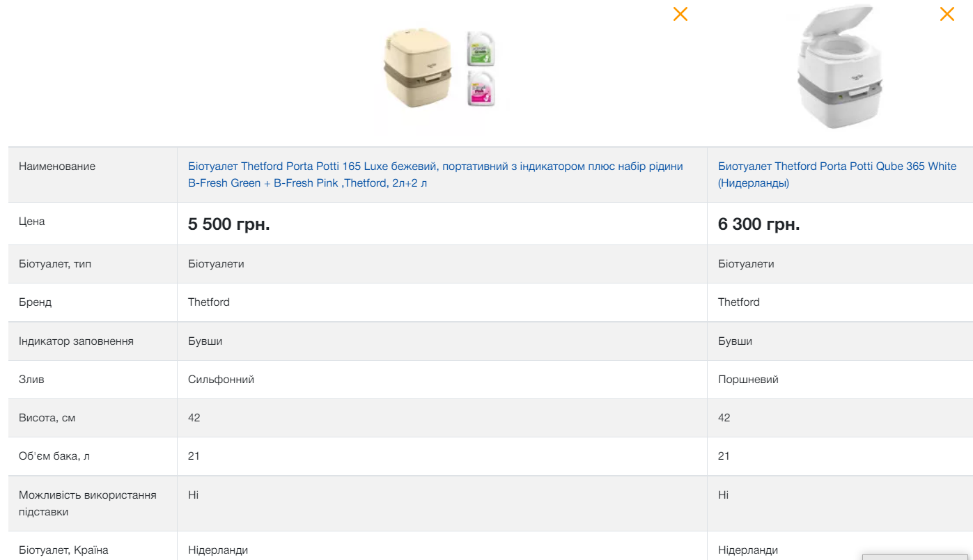Click the Бренд row label
Screen dimensions: 973x560
35,302
